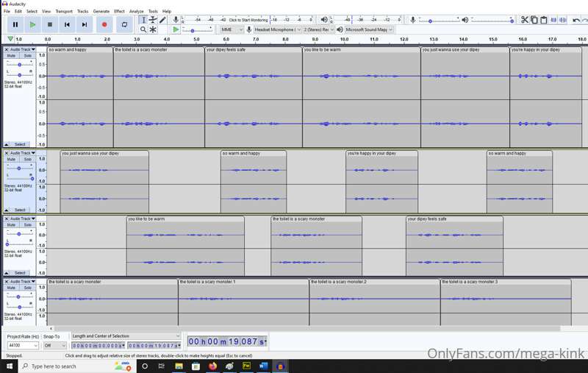Screen dimensions: 588x373
Task: Click Select button of first track
Action: click(20, 144)
